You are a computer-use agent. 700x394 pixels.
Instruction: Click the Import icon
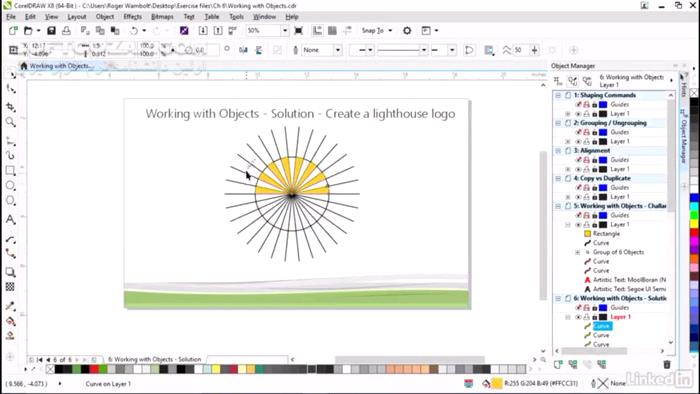pyautogui.click(x=203, y=30)
